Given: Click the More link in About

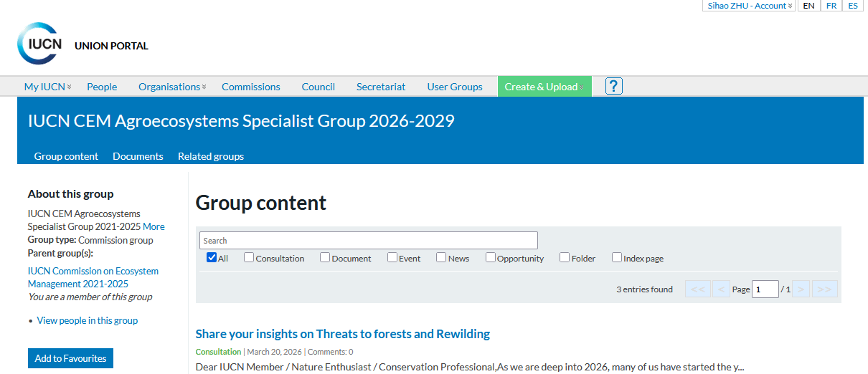Looking at the screenshot, I should coord(154,226).
